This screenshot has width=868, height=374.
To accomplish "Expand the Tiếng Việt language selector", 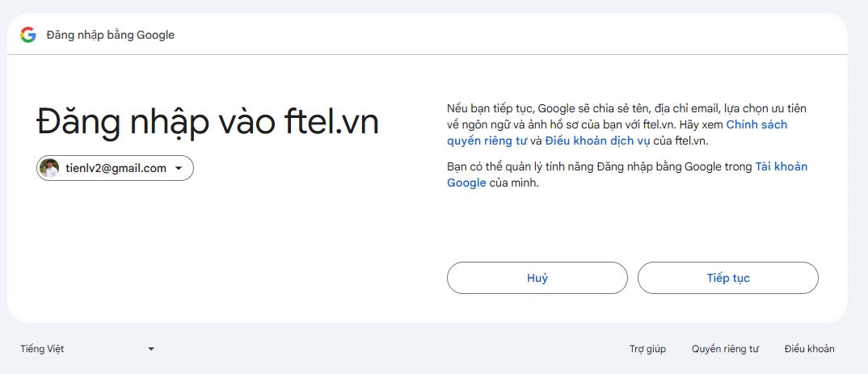I will point(87,349).
